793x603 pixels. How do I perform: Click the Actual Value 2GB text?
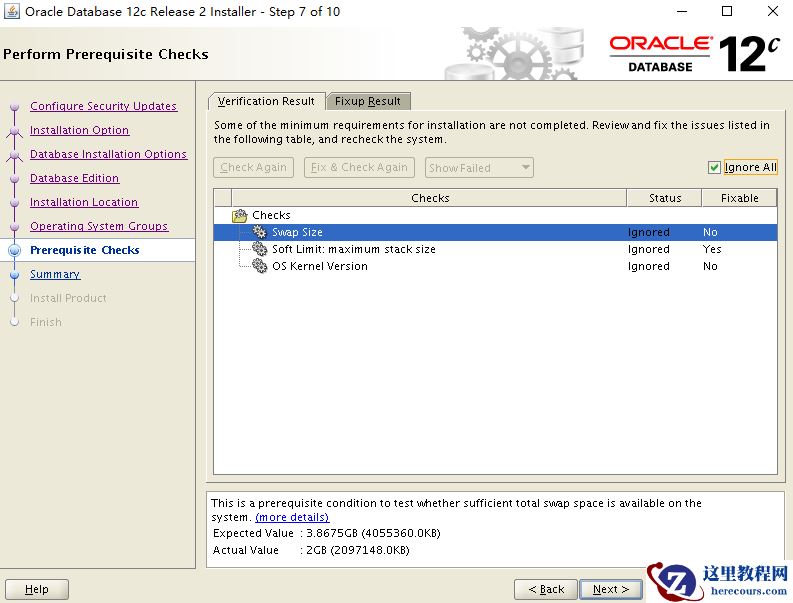tap(358, 550)
